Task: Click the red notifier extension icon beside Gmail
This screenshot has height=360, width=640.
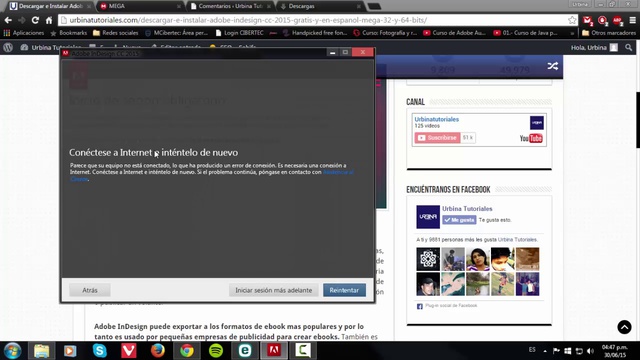Action: (602, 20)
